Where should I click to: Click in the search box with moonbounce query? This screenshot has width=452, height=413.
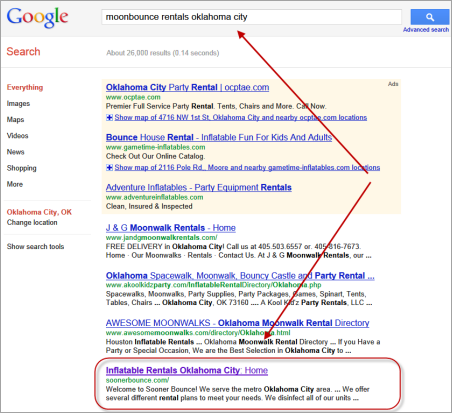click(x=251, y=17)
